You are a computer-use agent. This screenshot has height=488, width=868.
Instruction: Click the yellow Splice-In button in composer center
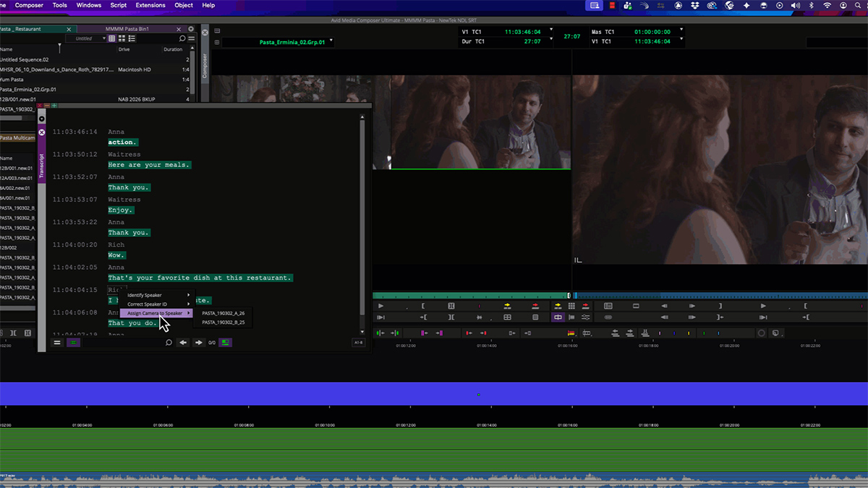[558, 306]
